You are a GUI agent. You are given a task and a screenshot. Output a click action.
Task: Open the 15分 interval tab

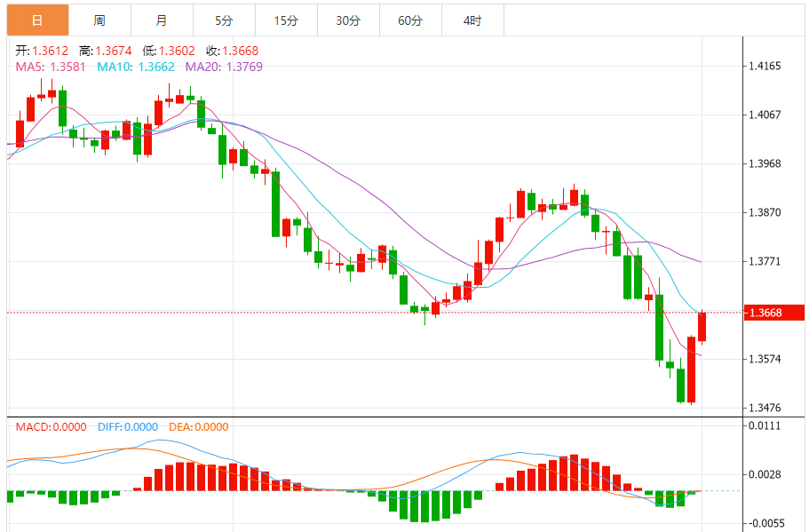pos(286,20)
